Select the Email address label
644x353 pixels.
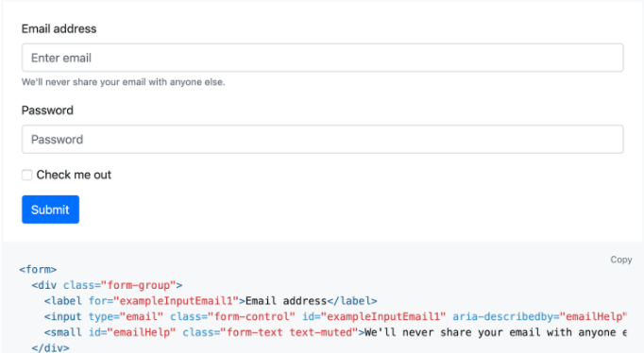[59, 28]
